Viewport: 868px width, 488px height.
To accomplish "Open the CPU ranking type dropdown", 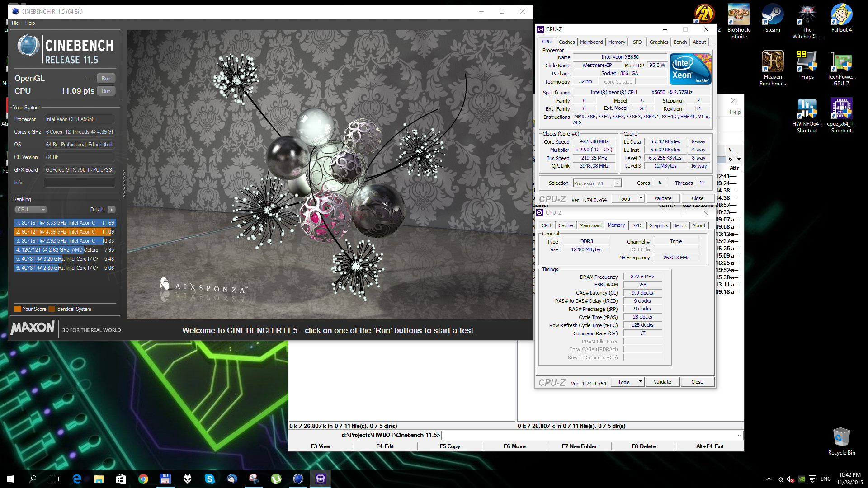I will pyautogui.click(x=31, y=210).
